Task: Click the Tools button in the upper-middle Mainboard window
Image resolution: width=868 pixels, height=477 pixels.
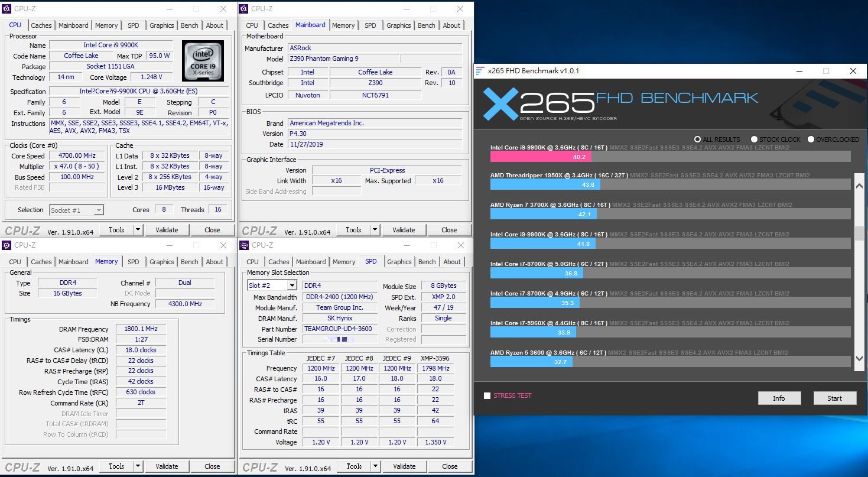Action: click(353, 230)
